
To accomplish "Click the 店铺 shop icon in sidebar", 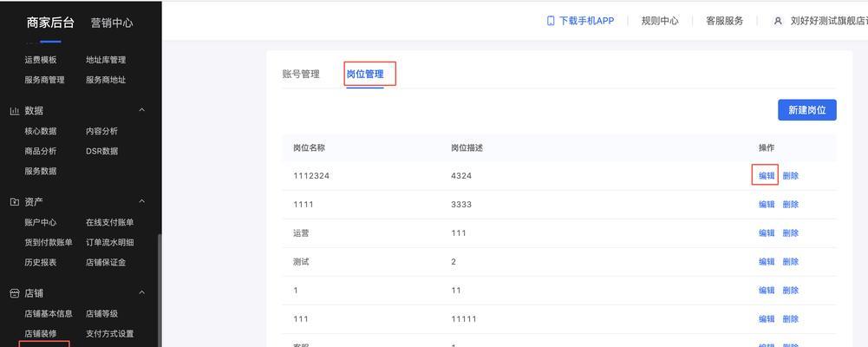I will (15, 294).
